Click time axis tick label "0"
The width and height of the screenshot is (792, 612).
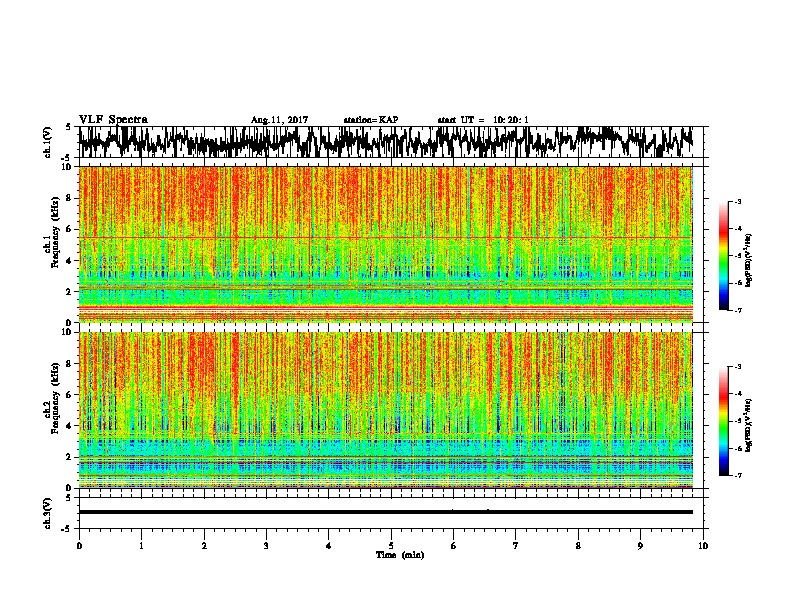pyautogui.click(x=79, y=546)
